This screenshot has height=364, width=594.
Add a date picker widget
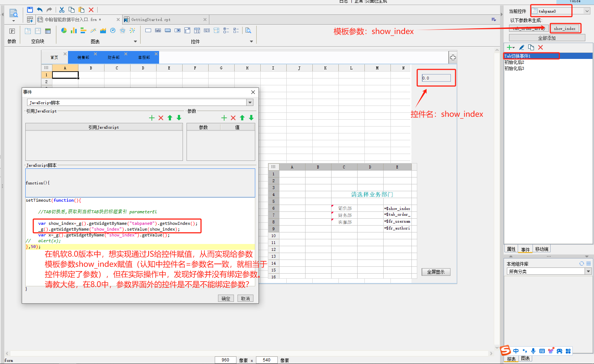(197, 31)
